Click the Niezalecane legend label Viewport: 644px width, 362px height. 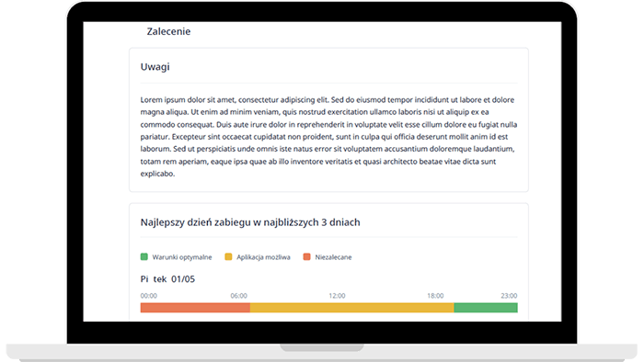click(333, 257)
